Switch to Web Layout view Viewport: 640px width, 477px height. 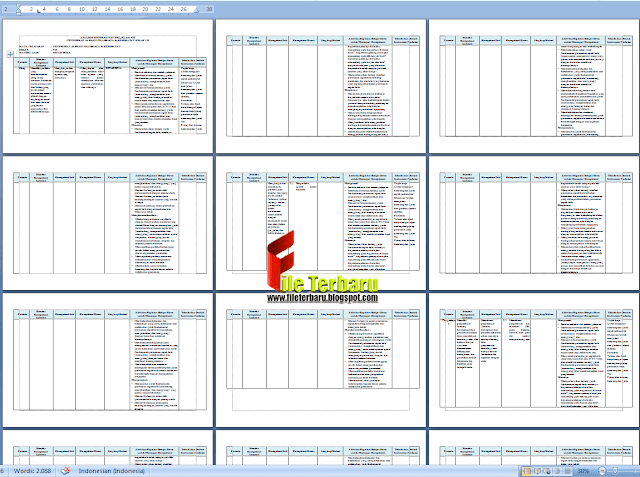[x=547, y=471]
